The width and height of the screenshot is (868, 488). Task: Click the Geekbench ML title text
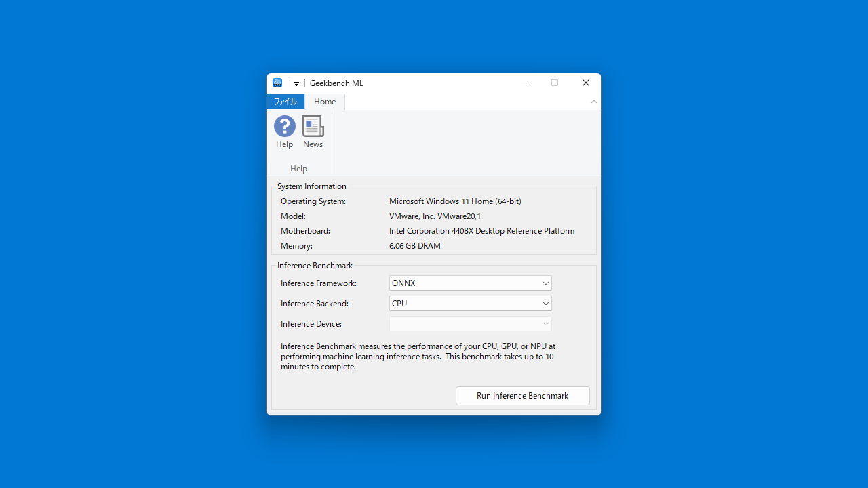pyautogui.click(x=336, y=83)
